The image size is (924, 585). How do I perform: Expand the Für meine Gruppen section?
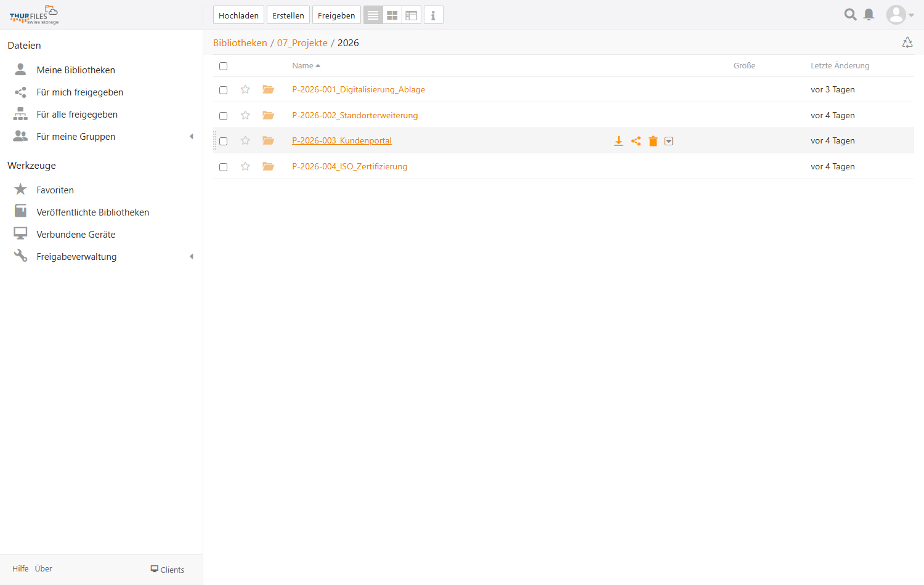point(192,137)
